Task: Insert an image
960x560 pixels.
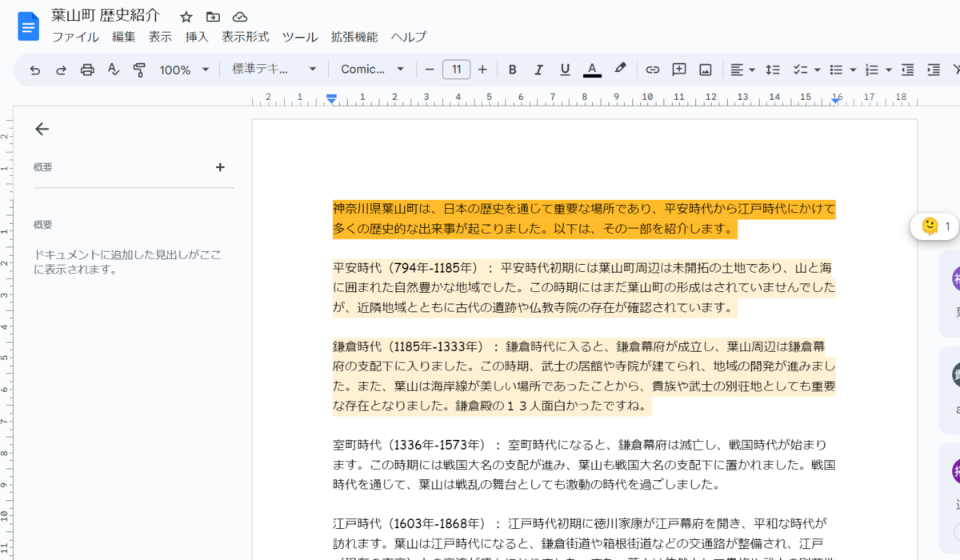Action: [706, 70]
